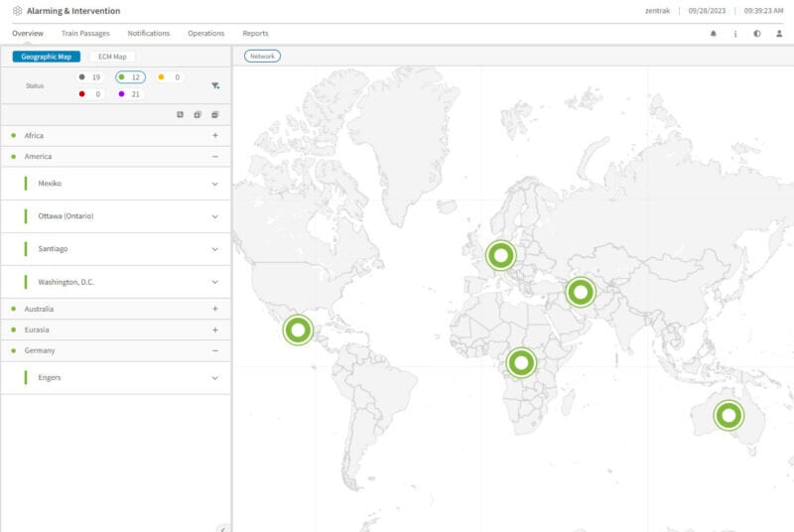Click the status filter funnel icon

[x=215, y=86]
